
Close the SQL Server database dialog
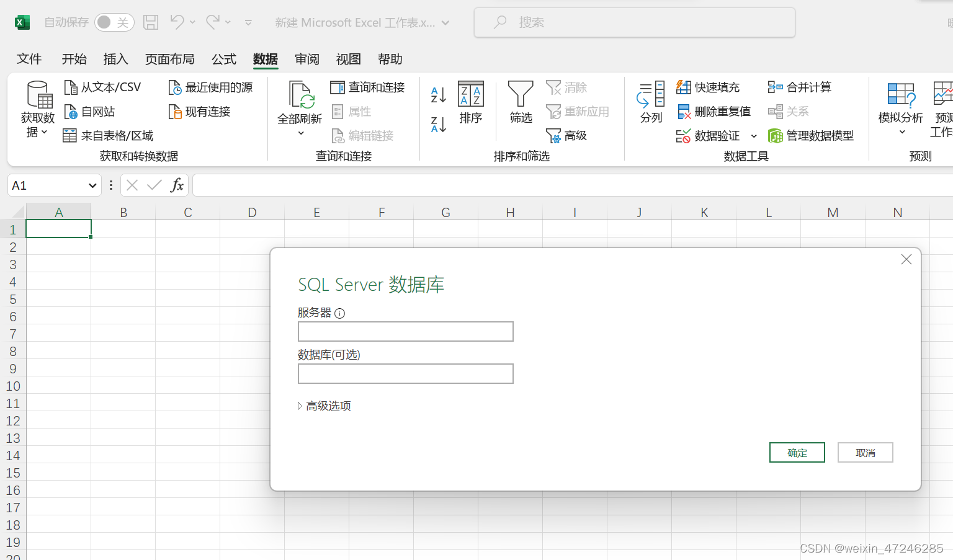906,259
